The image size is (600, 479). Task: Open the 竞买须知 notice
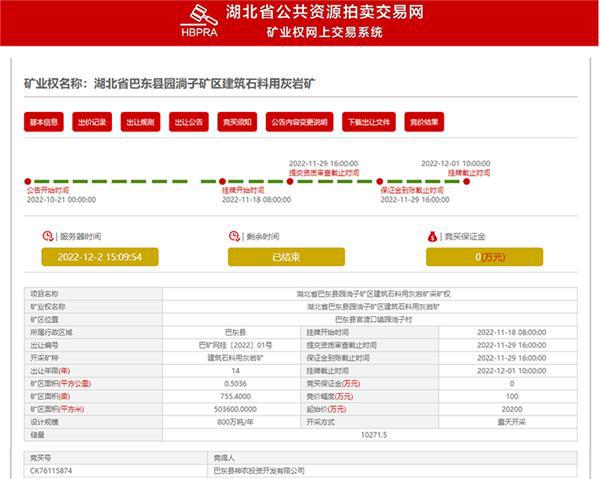(237, 122)
